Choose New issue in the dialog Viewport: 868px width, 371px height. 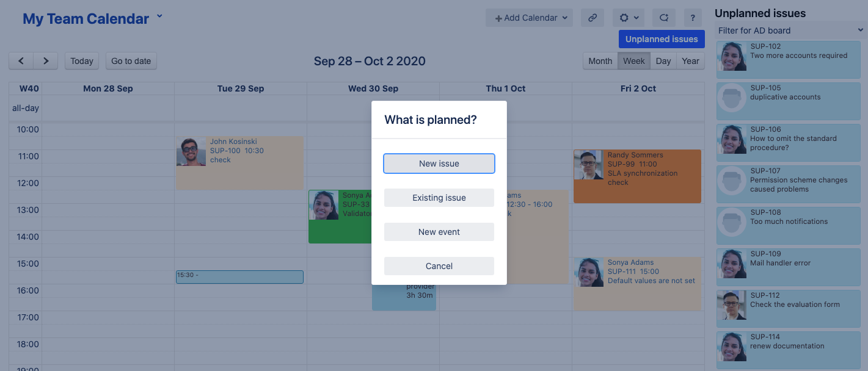pos(439,164)
